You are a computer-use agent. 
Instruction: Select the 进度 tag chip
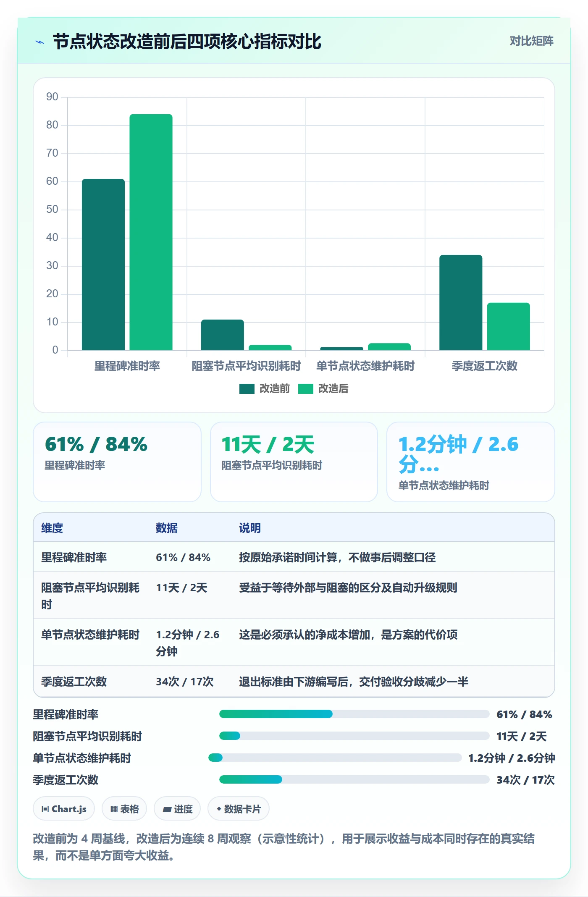click(177, 809)
